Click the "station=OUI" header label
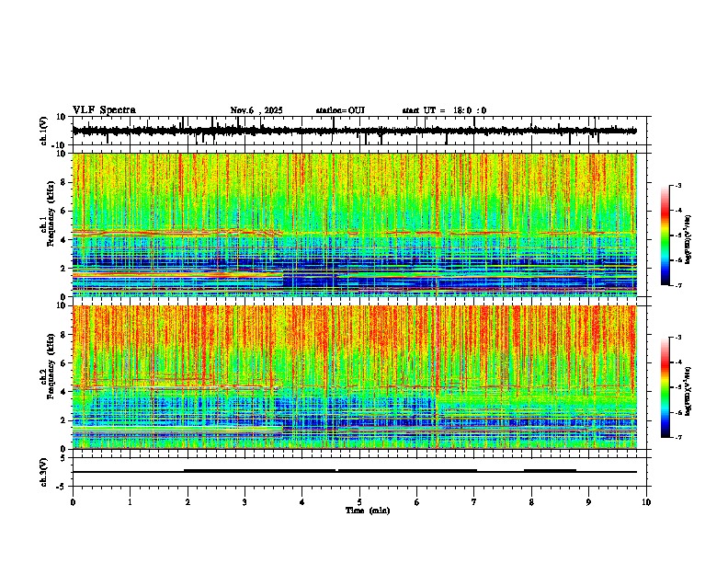Image resolution: width=728 pixels, height=563 pixels. point(340,110)
